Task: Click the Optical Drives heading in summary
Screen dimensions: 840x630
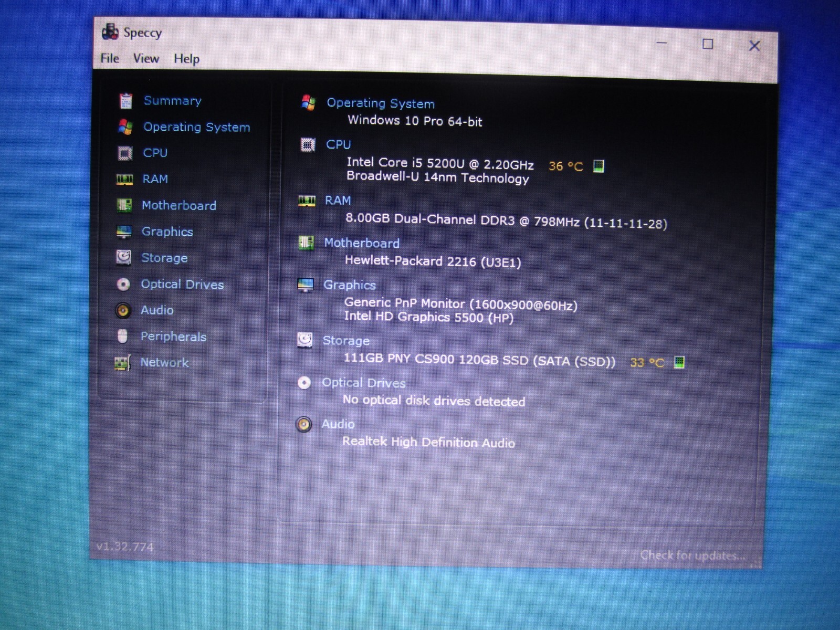Action: point(364,383)
